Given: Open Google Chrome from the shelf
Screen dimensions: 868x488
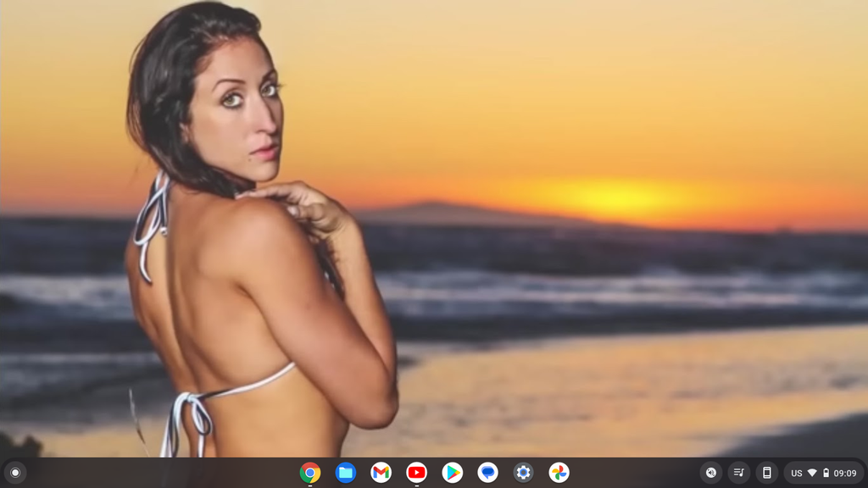Looking at the screenshot, I should 310,473.
